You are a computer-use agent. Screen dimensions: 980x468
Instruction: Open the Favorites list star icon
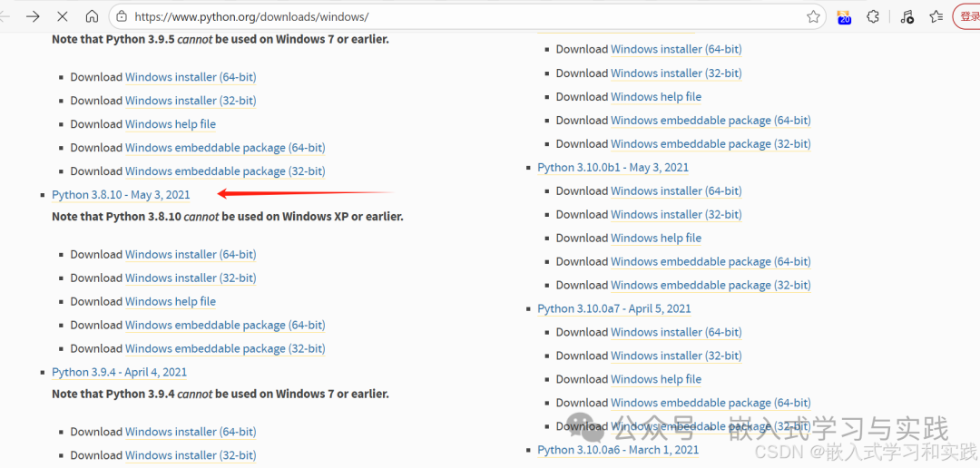(936, 17)
